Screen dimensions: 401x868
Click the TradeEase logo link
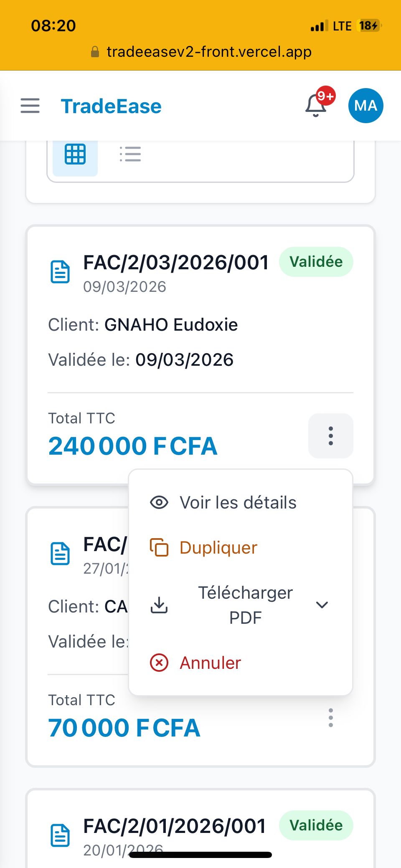[111, 106]
